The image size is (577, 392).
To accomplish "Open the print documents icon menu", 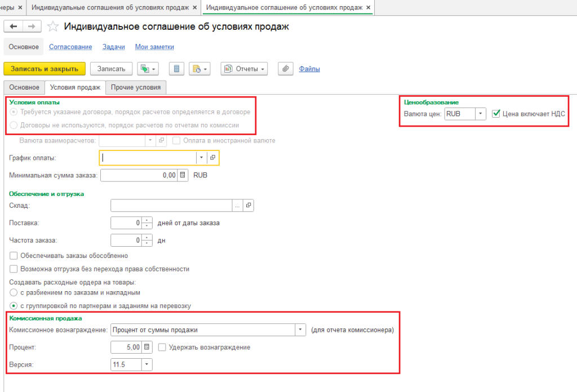I will [x=199, y=69].
